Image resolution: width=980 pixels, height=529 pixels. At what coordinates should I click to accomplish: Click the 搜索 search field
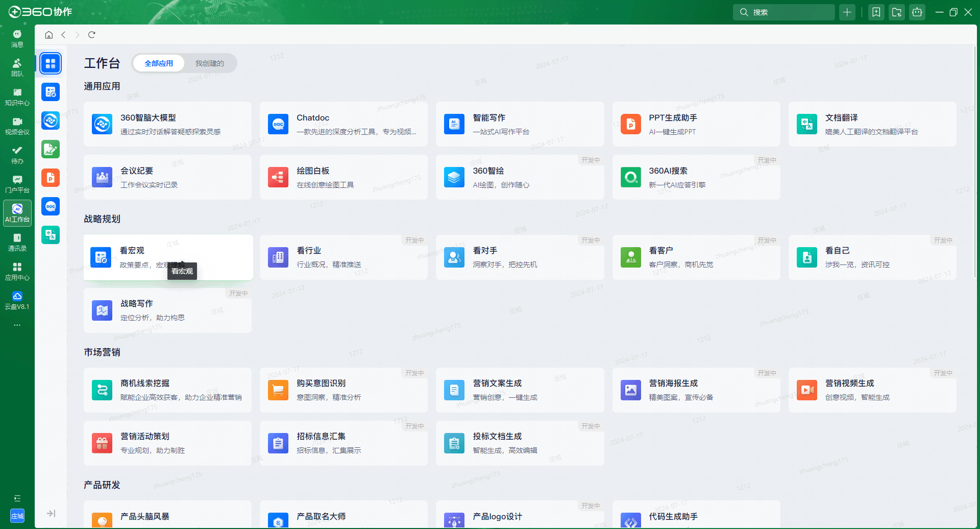point(784,12)
